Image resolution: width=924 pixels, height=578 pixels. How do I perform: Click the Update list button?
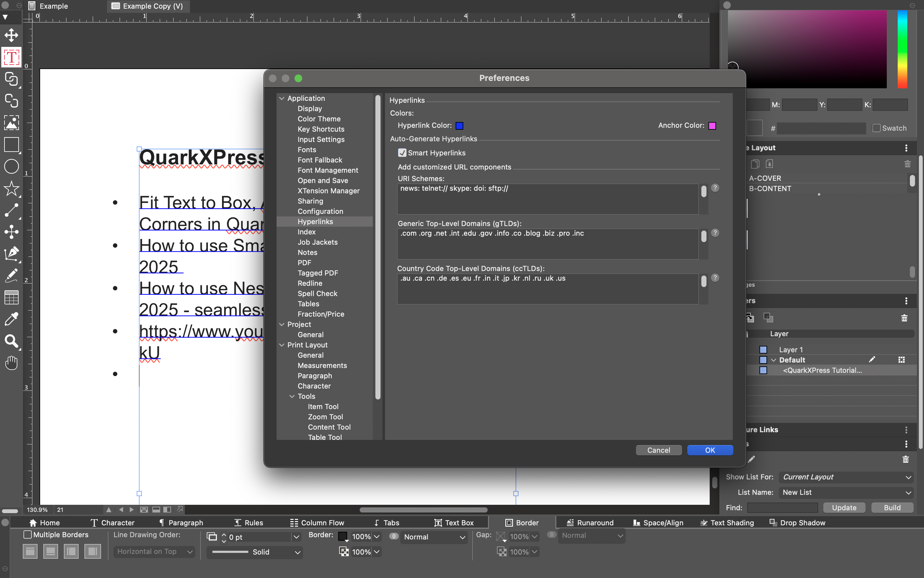click(844, 508)
